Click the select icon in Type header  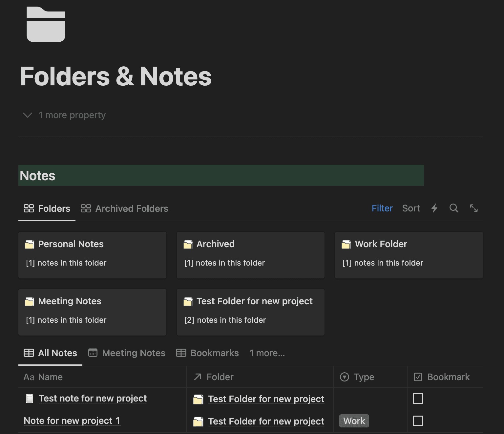tap(345, 377)
